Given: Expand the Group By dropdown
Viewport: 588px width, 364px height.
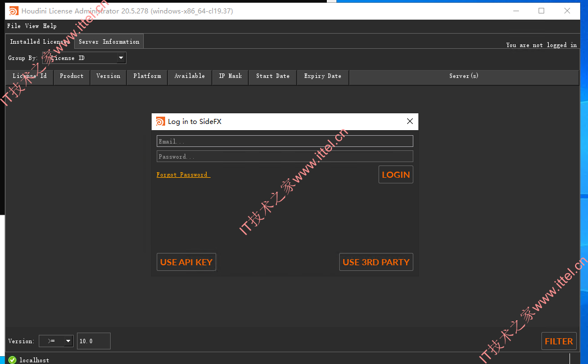Looking at the screenshot, I should click(x=84, y=58).
